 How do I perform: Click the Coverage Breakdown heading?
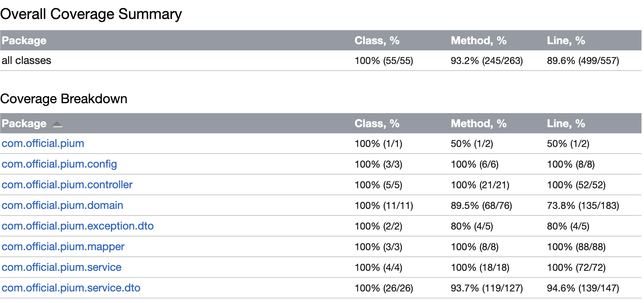64,99
